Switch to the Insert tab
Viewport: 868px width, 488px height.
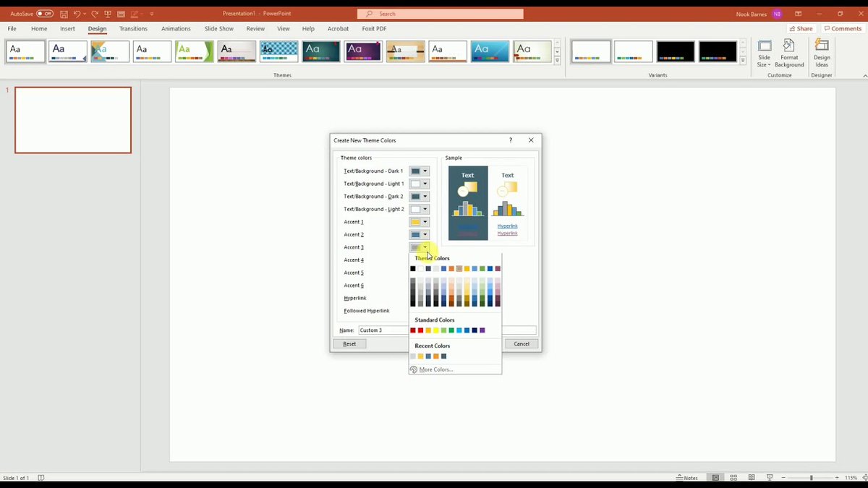click(x=67, y=29)
